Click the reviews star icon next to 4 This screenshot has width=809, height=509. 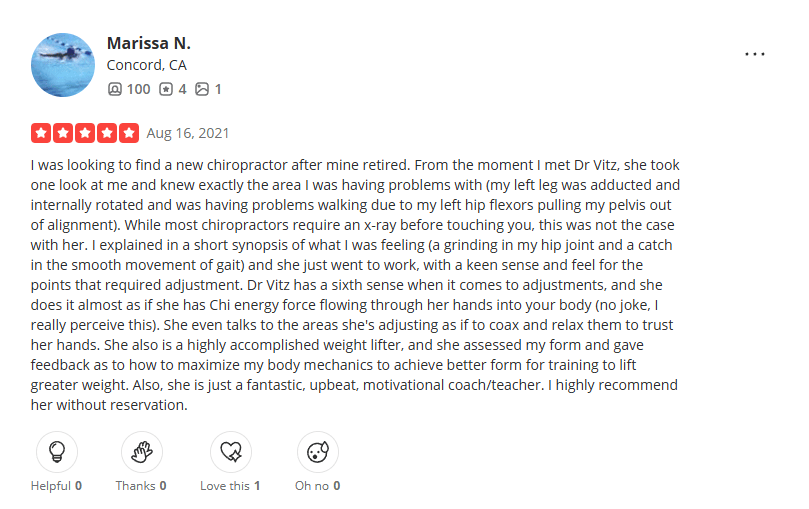click(168, 89)
